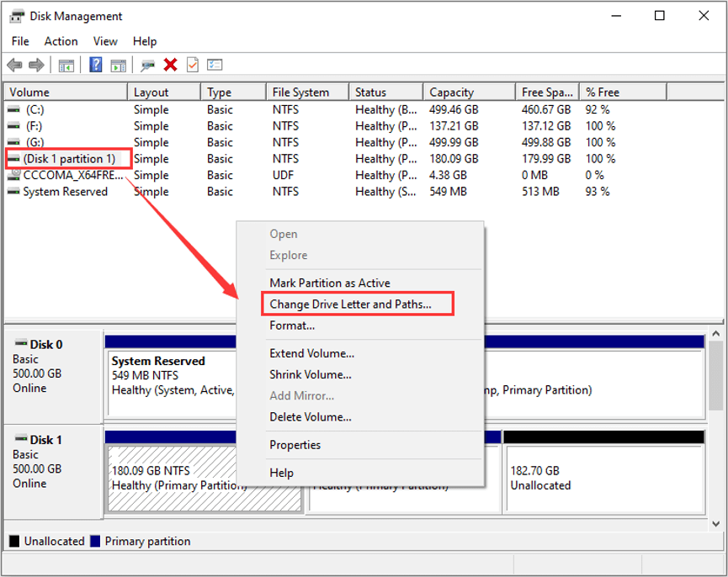Choose Delete Volume... from context menu
The image size is (728, 577).
pos(360,417)
